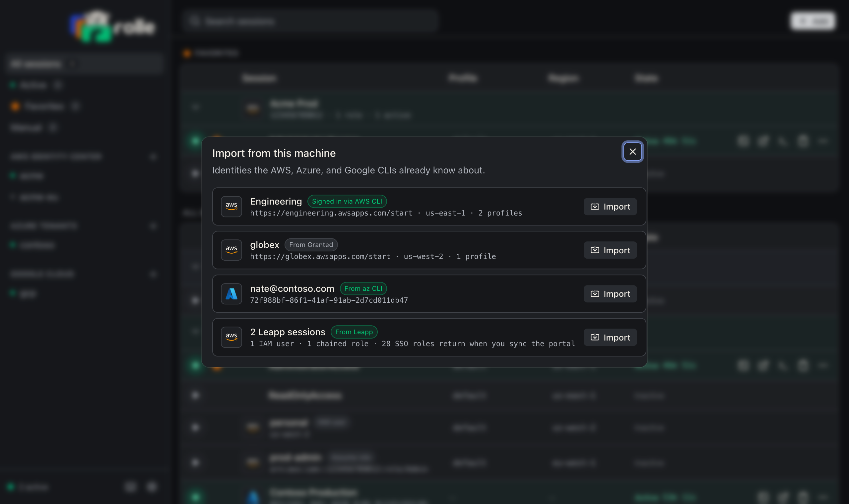Click the "From Leapp" badge

pos(354,332)
